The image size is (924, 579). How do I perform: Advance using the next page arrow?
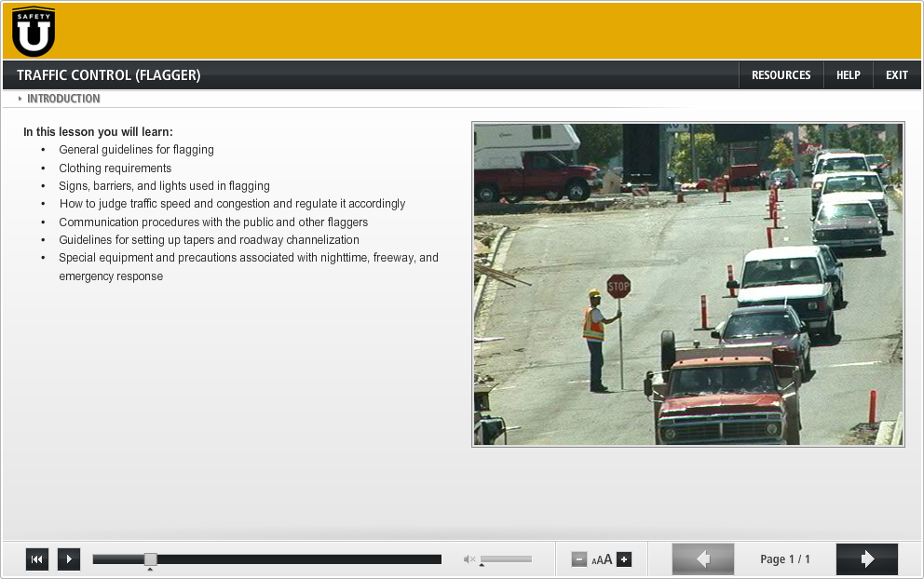(866, 559)
